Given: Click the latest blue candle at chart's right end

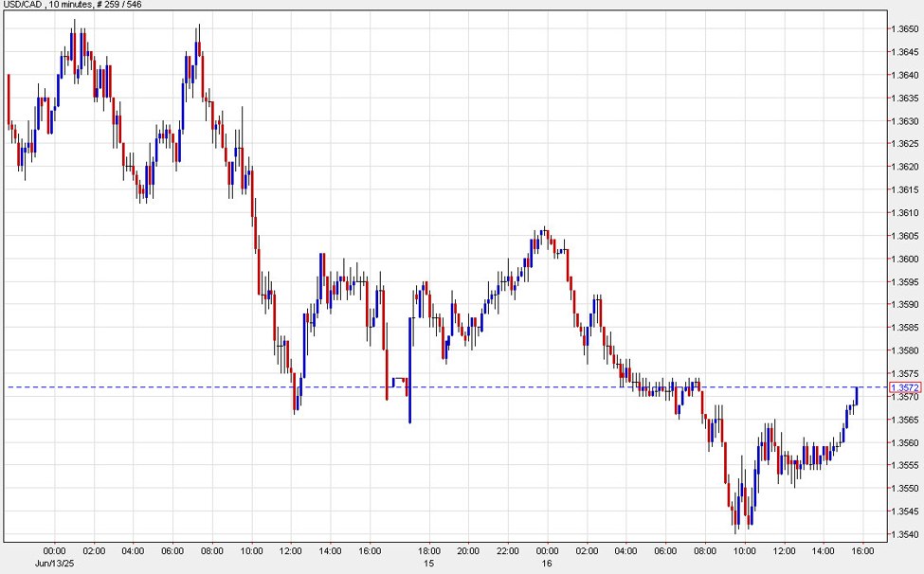Looking at the screenshot, I should 857,395.
